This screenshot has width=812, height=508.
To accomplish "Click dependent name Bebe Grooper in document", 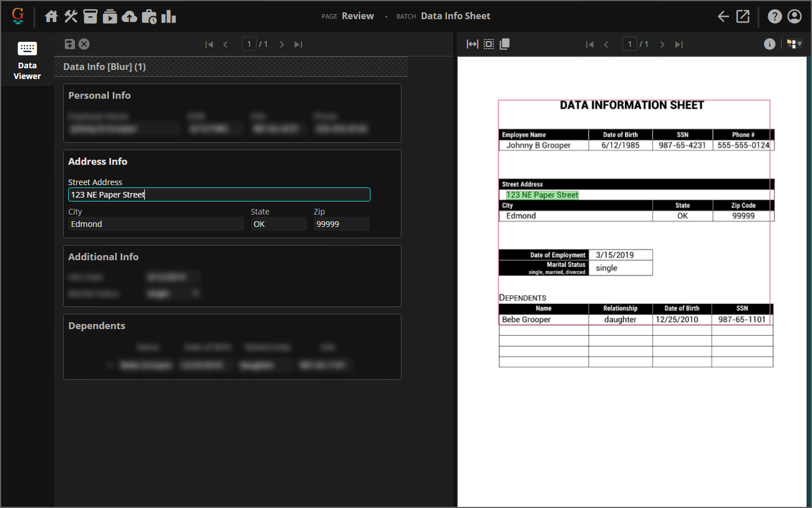I will (526, 319).
